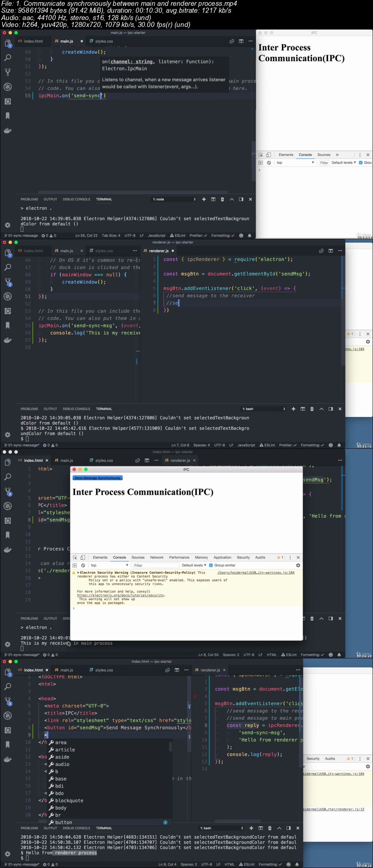Switch to Network tab in DevTools
This screenshot has width=373, height=868.
click(x=157, y=557)
